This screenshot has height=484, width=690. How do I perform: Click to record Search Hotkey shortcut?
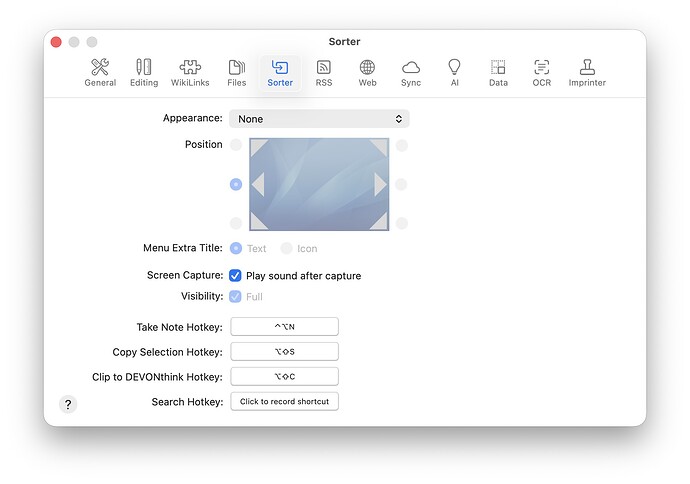tap(284, 401)
